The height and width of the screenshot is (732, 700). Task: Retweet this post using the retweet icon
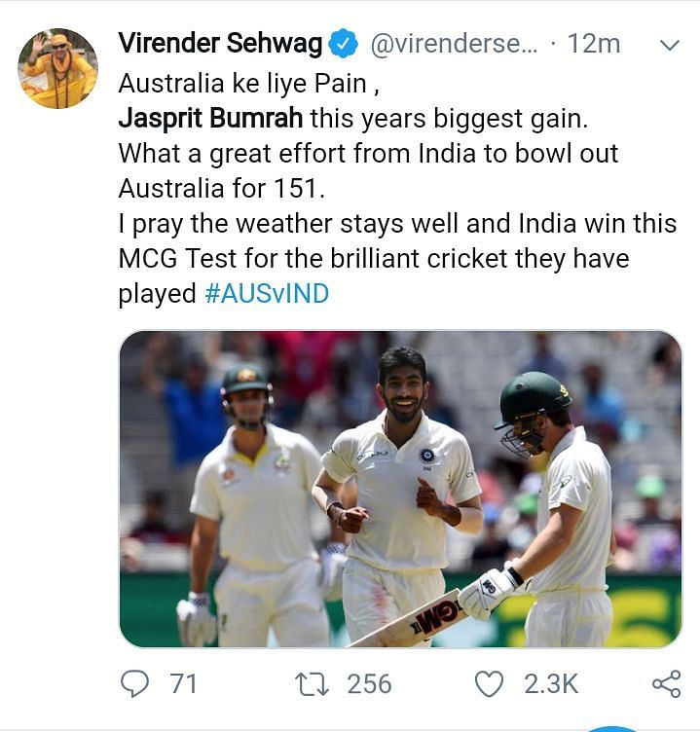312,683
